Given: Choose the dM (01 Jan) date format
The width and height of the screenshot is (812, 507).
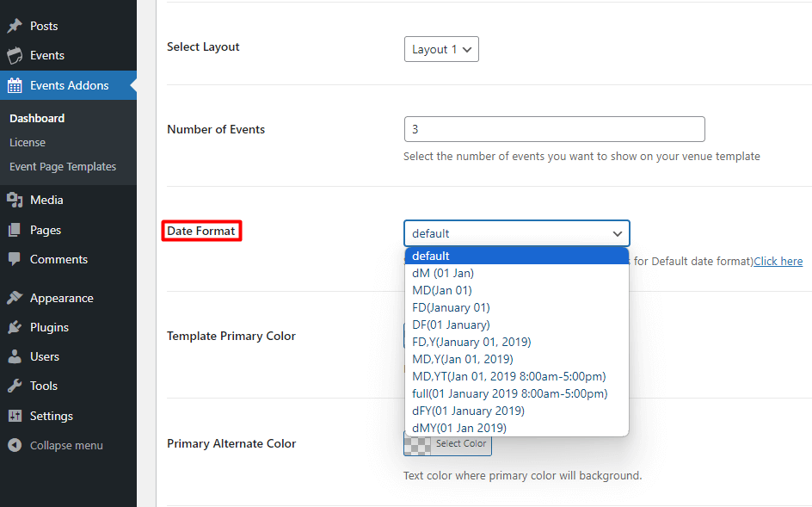Looking at the screenshot, I should (x=443, y=273).
